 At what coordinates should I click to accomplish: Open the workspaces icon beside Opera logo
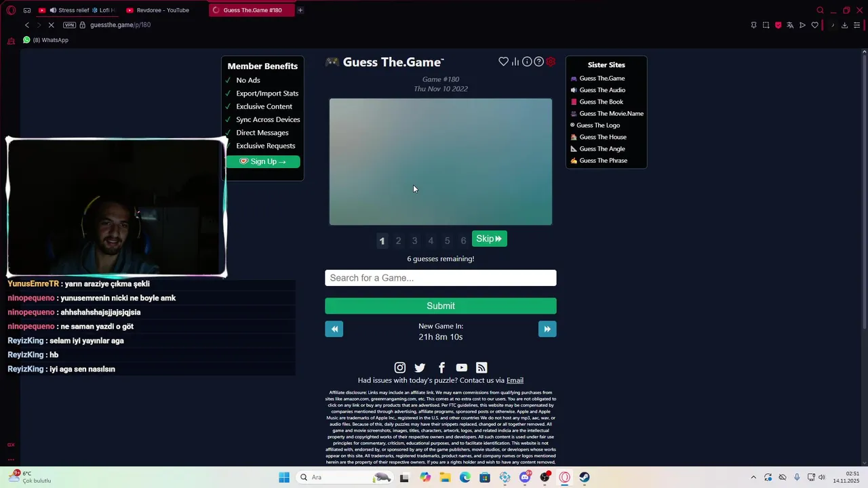[x=27, y=10]
